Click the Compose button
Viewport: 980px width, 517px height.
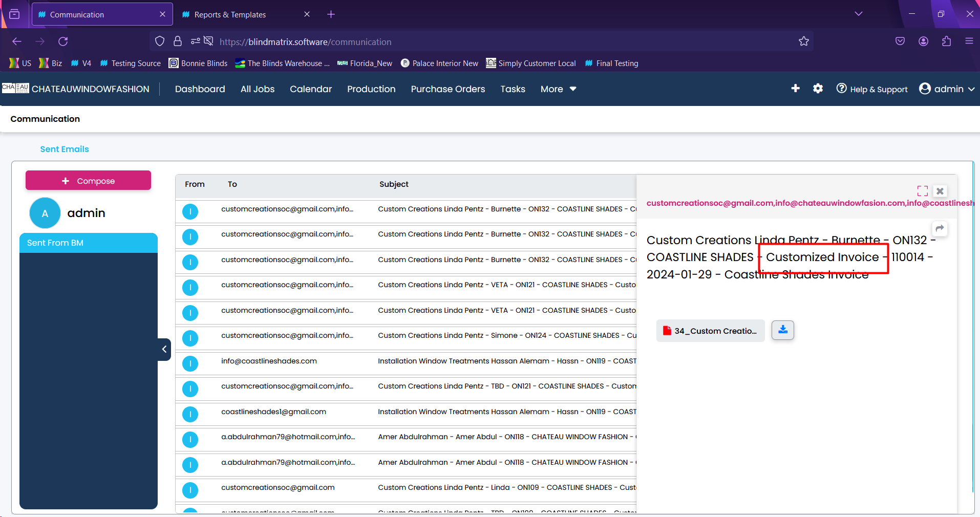tap(88, 181)
